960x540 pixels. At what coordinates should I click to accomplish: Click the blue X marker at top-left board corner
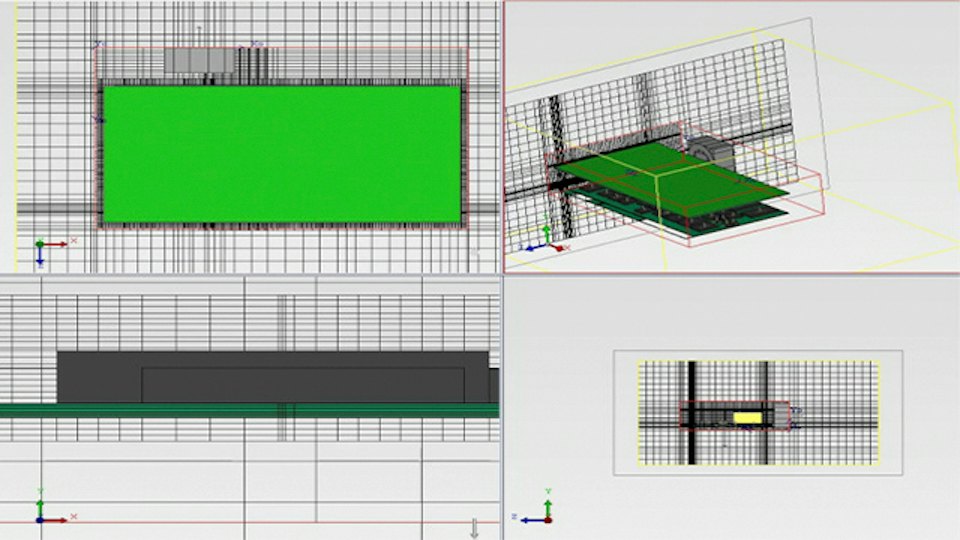[x=98, y=44]
